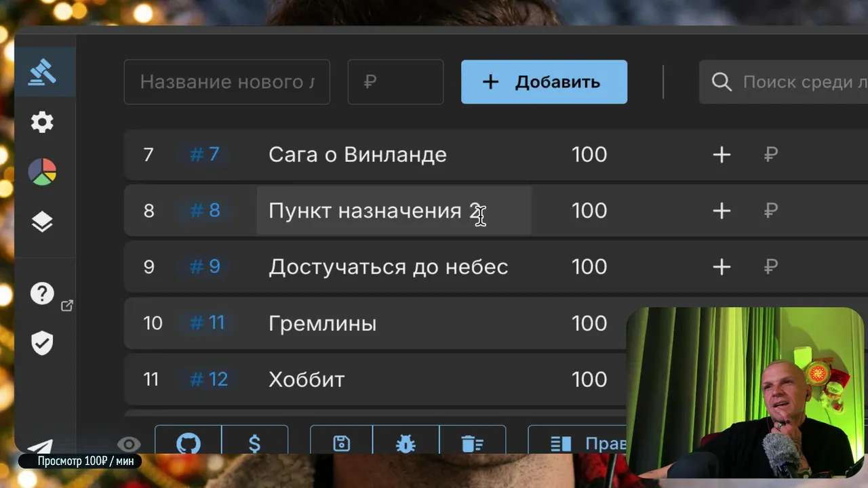Click amount 100 in Сага о Винланде row
Image resolution: width=868 pixels, height=488 pixels.
click(x=589, y=155)
